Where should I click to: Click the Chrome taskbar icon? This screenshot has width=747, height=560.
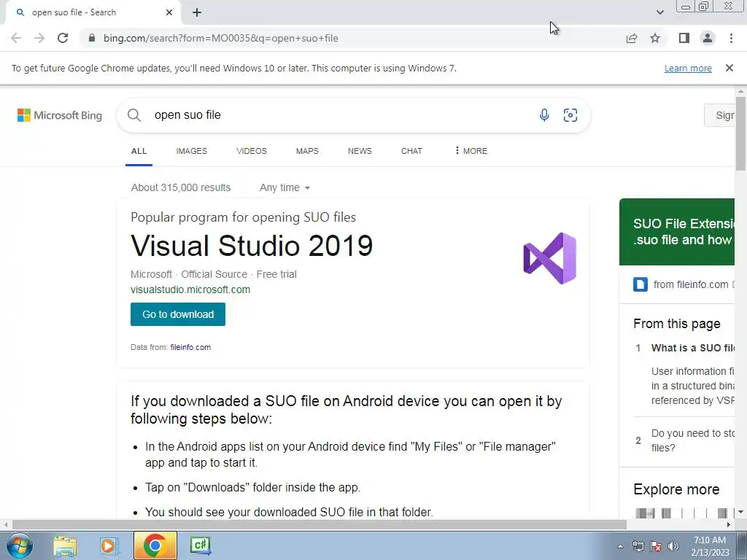155,545
